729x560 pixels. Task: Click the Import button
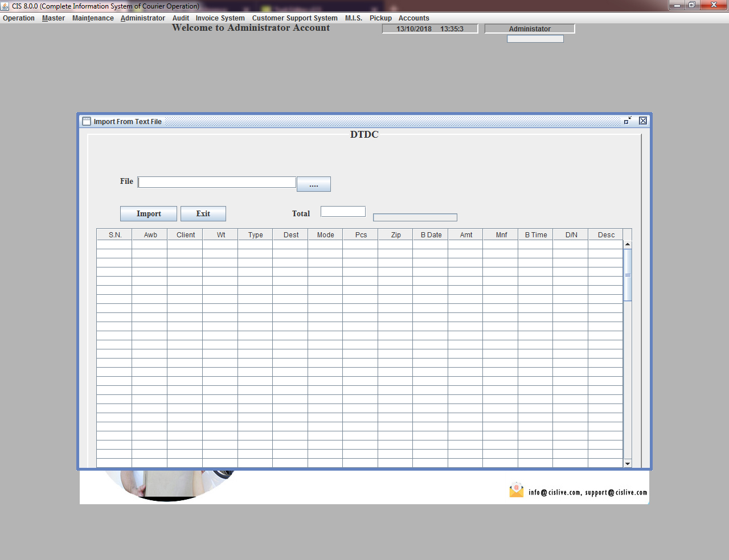[x=149, y=213]
